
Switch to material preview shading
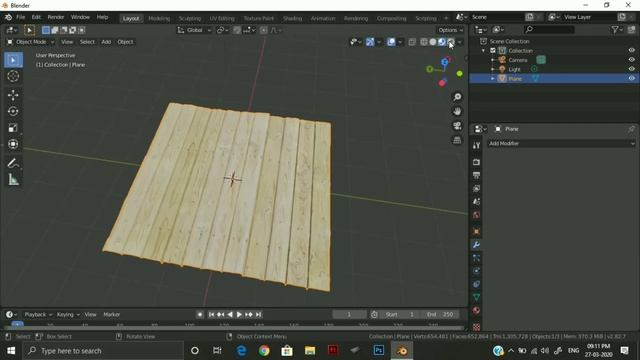click(x=442, y=42)
